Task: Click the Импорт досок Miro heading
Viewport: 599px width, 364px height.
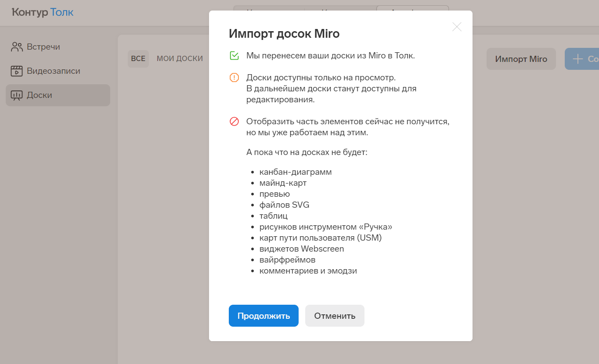Action: (284, 34)
